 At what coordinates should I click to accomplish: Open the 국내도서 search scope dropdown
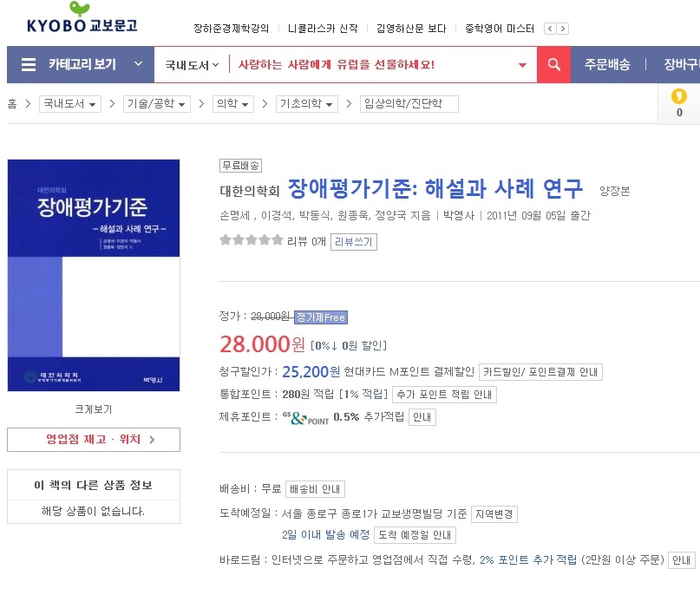(192, 65)
